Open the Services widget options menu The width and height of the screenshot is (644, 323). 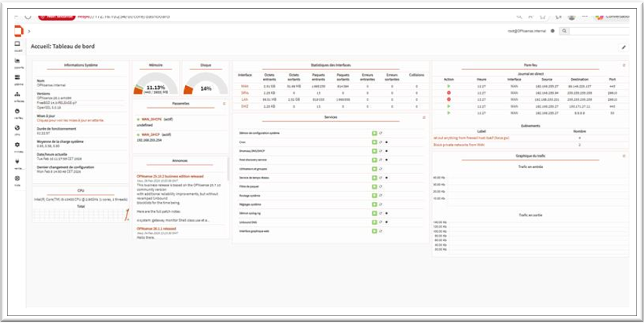(424, 118)
